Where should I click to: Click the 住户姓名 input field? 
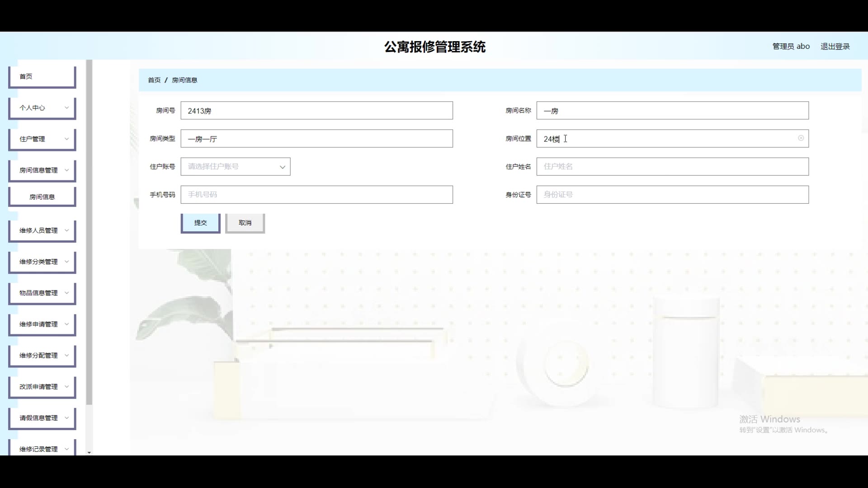672,167
